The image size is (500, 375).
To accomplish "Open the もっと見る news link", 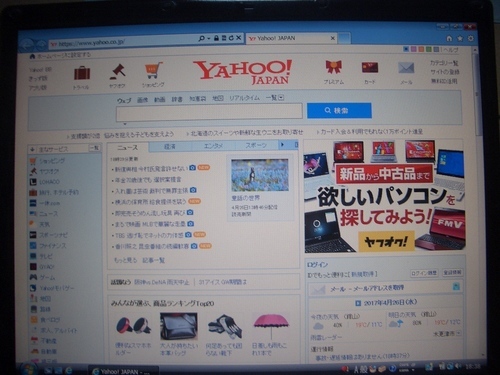I will (x=125, y=260).
